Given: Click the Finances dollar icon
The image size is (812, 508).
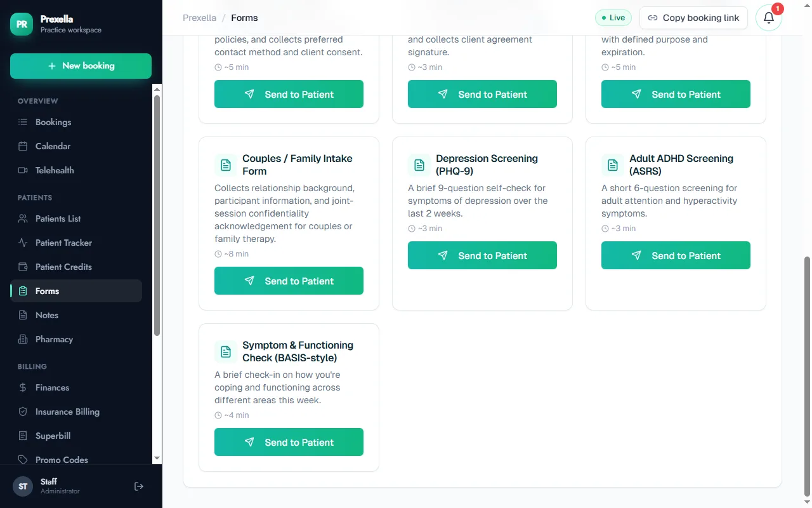Looking at the screenshot, I should 23,387.
